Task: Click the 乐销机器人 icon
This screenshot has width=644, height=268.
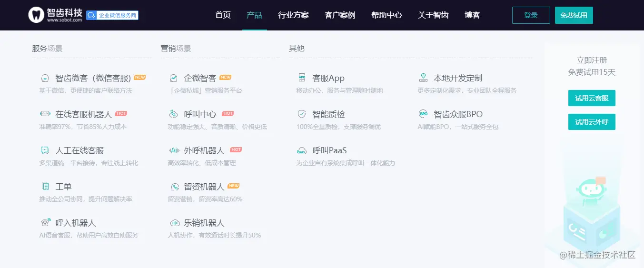Action: tap(175, 223)
